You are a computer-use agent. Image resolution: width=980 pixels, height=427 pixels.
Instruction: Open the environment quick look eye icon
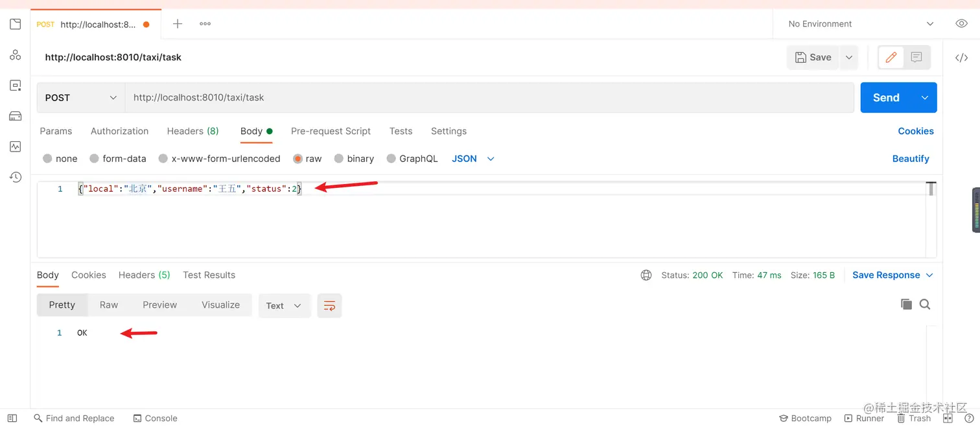(961, 24)
